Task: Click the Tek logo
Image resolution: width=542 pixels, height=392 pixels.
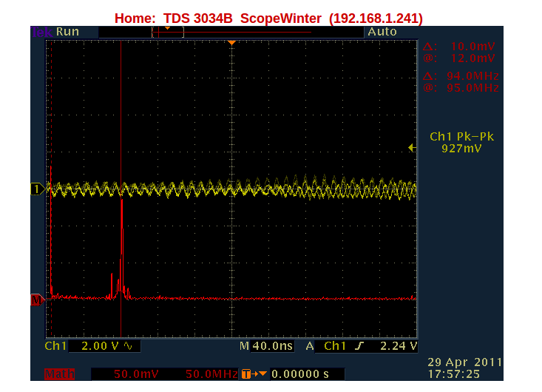Action: pos(42,32)
